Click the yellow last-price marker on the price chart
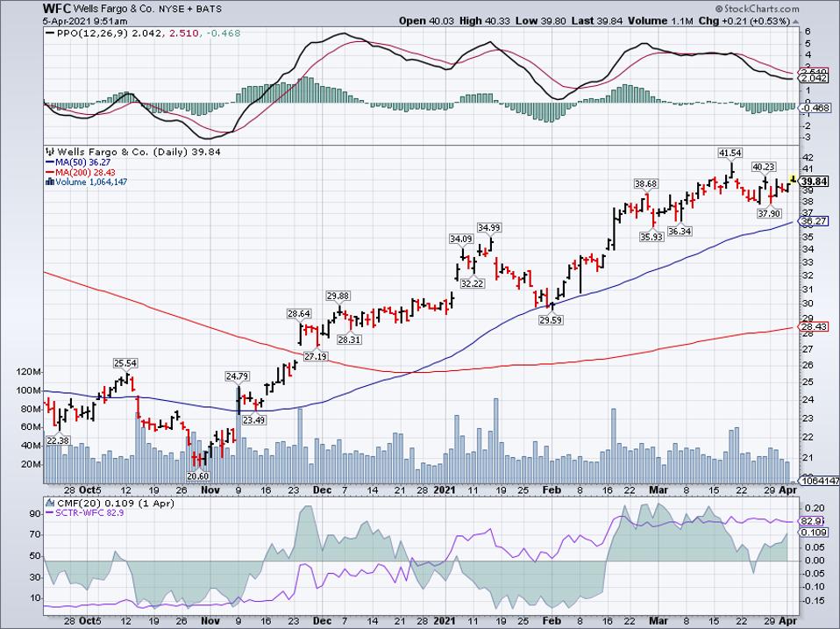 pos(794,178)
